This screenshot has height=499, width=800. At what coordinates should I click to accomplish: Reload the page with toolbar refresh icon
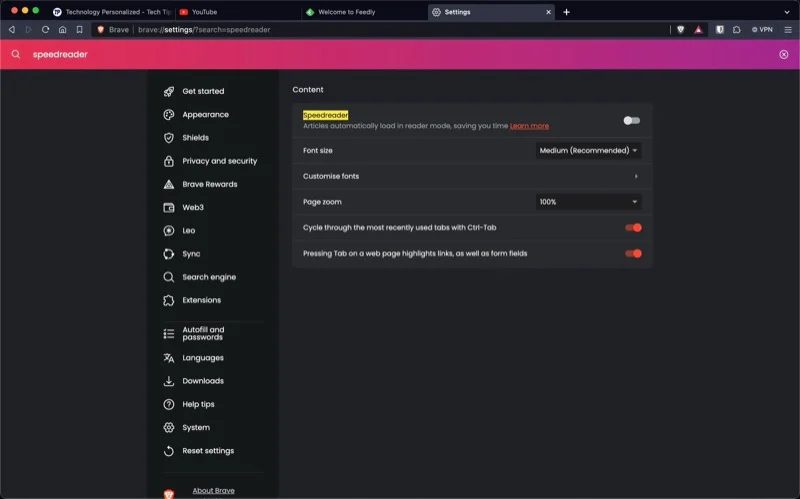pos(45,30)
